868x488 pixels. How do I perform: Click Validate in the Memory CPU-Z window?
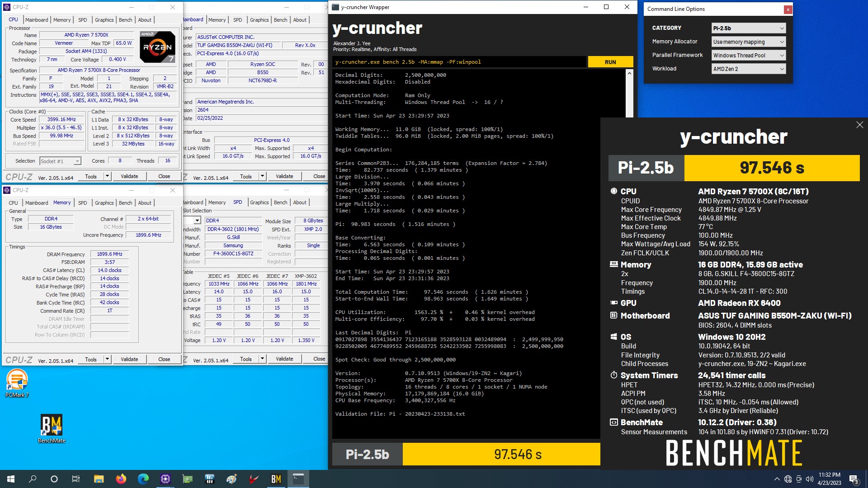pyautogui.click(x=129, y=359)
